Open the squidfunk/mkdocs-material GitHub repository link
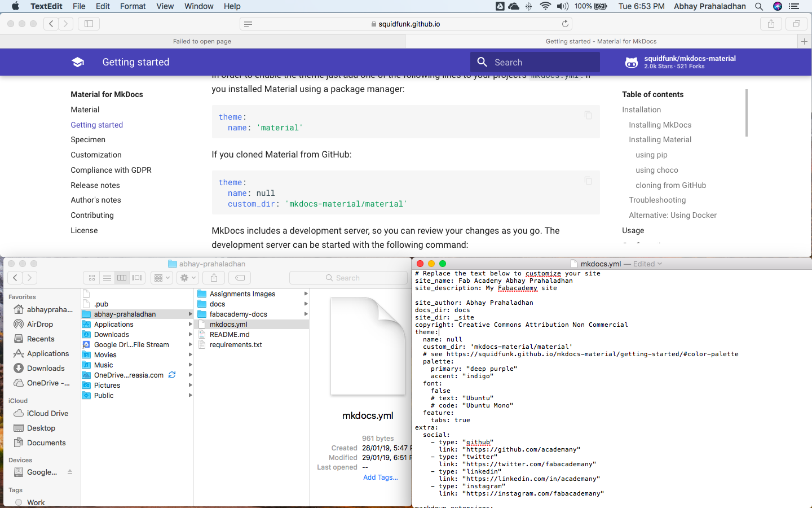 pyautogui.click(x=681, y=62)
